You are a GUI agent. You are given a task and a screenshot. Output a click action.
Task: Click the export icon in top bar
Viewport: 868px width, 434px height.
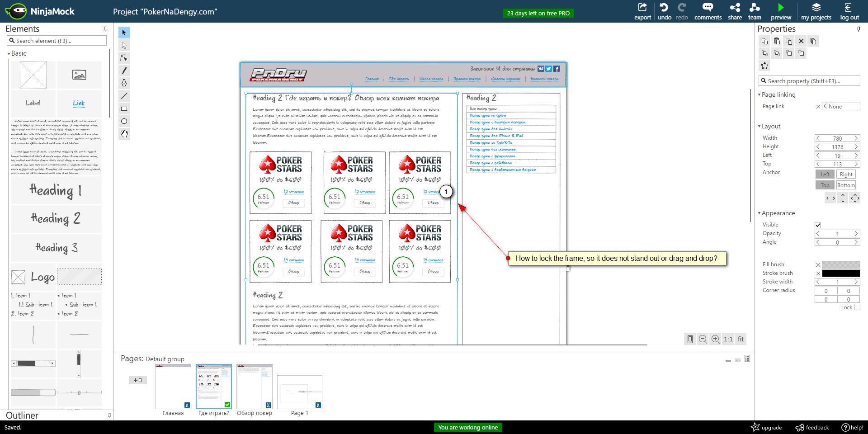pos(642,8)
